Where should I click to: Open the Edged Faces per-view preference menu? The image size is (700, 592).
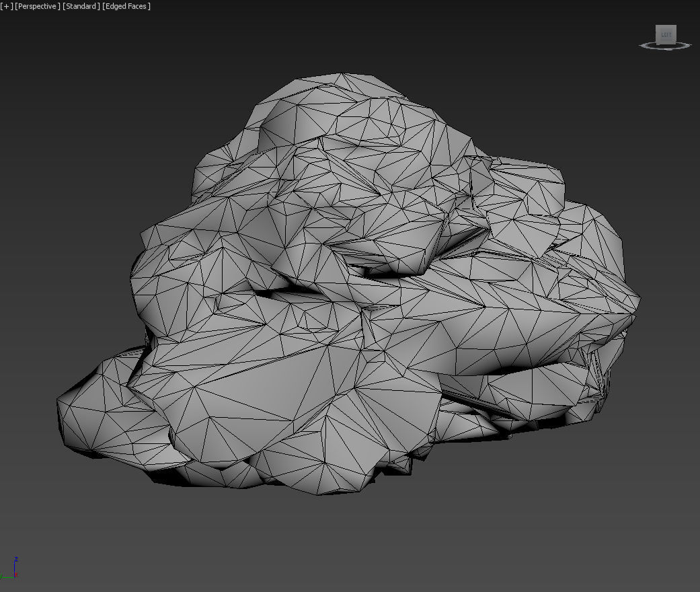tap(126, 6)
